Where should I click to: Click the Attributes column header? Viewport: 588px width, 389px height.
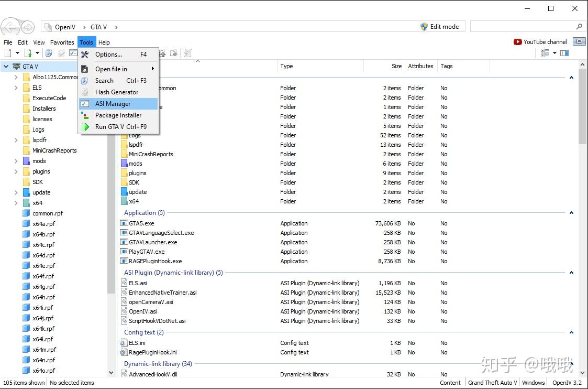(x=421, y=66)
